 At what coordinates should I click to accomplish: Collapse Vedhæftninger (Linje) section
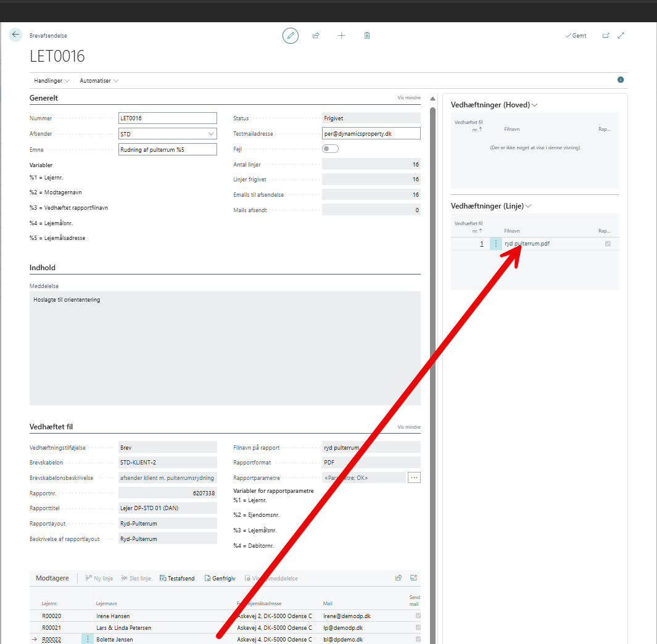pyautogui.click(x=528, y=206)
